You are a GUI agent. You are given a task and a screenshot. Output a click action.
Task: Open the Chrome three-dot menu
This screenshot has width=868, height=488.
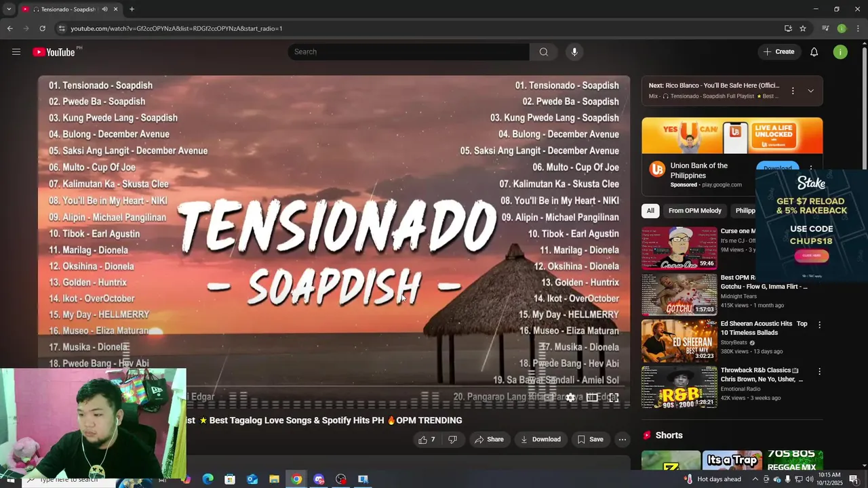pos(858,28)
